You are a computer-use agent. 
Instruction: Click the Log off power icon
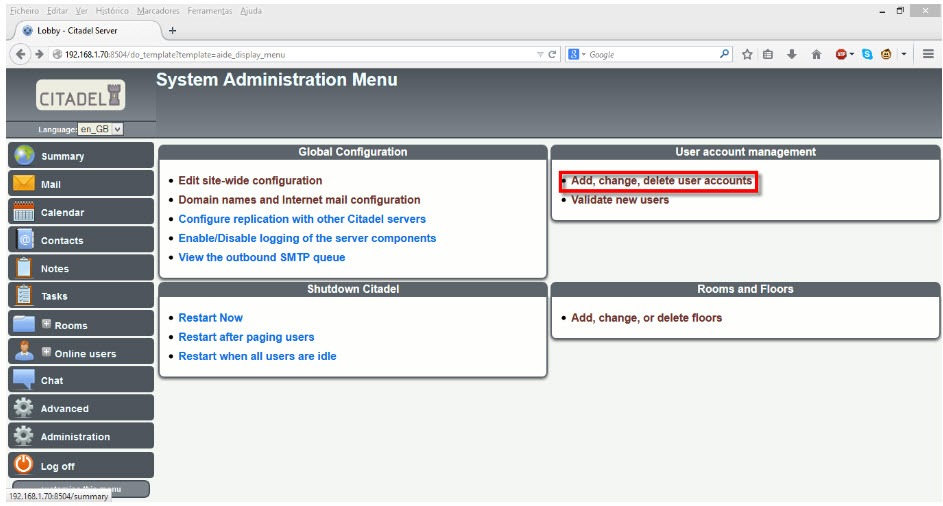tap(24, 465)
